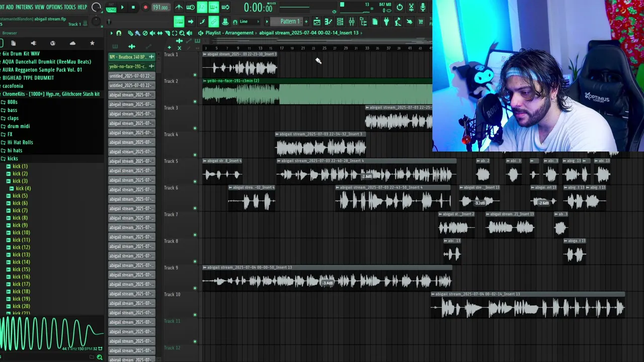This screenshot has width=644, height=362.
Task: Click the red Record button
Action: tap(145, 7)
